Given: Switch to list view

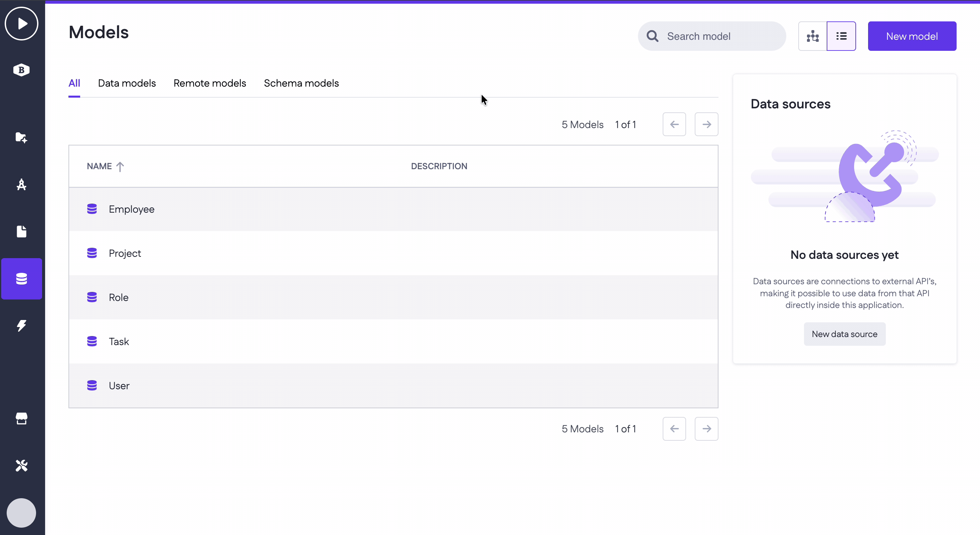Looking at the screenshot, I should point(841,36).
